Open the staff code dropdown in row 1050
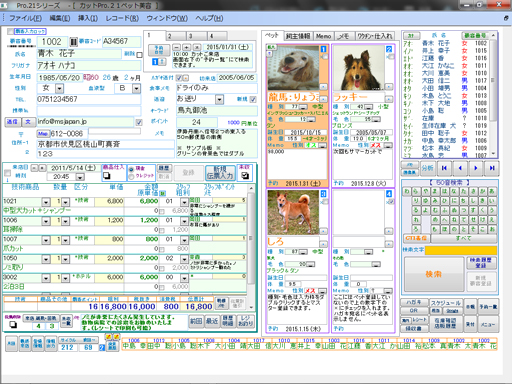This screenshot has height=384, width=512. [x=184, y=259]
